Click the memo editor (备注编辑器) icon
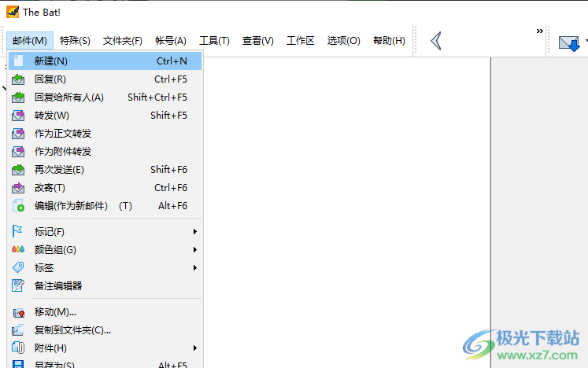 (x=19, y=286)
